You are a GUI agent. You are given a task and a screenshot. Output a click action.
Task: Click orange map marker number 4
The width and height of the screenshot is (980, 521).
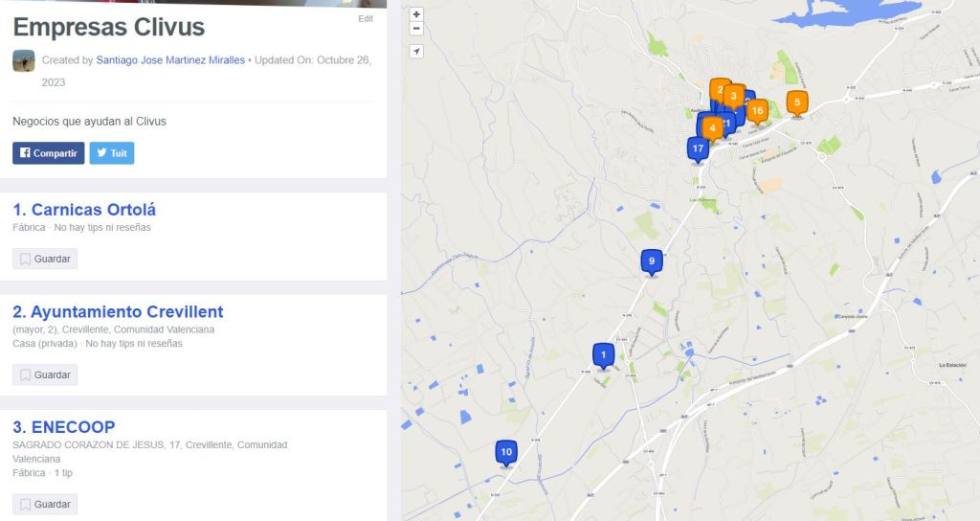pyautogui.click(x=712, y=127)
